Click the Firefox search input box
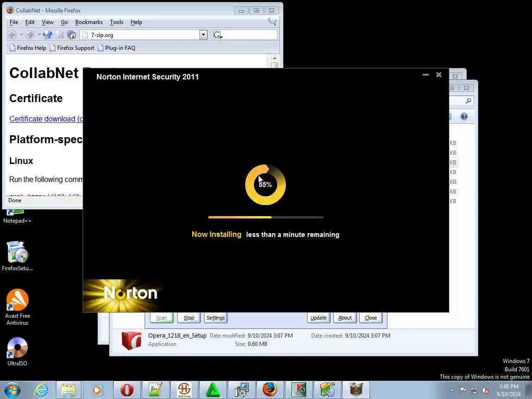 pos(250,35)
